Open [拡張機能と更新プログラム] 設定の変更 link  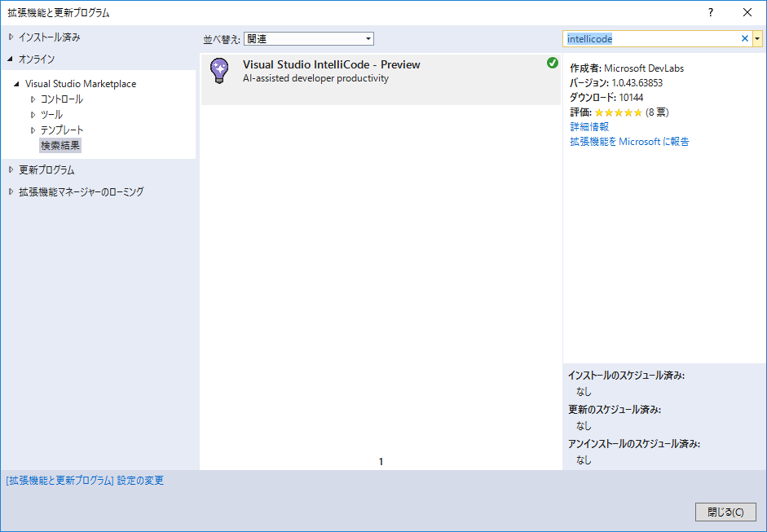click(x=85, y=481)
